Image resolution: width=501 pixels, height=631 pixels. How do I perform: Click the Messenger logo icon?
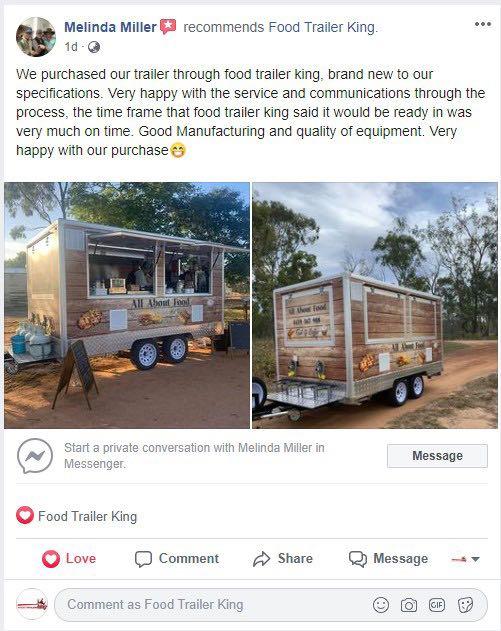35,456
